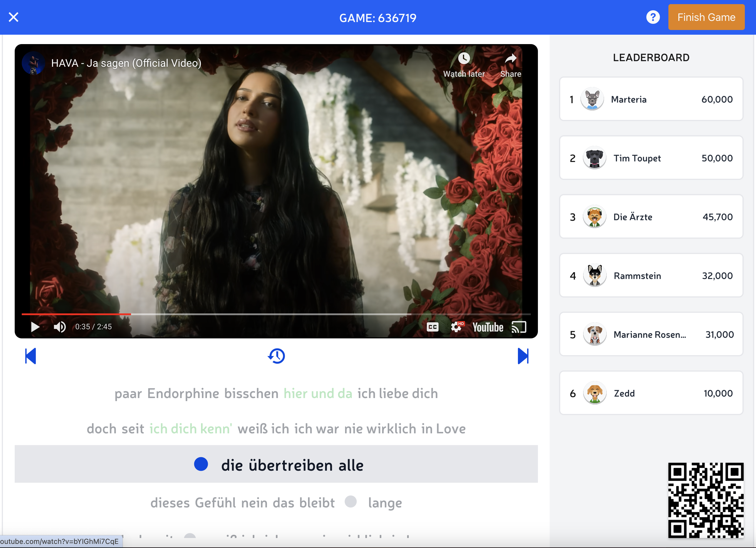Play the YouTube video
The height and width of the screenshot is (548, 756).
[x=35, y=327]
